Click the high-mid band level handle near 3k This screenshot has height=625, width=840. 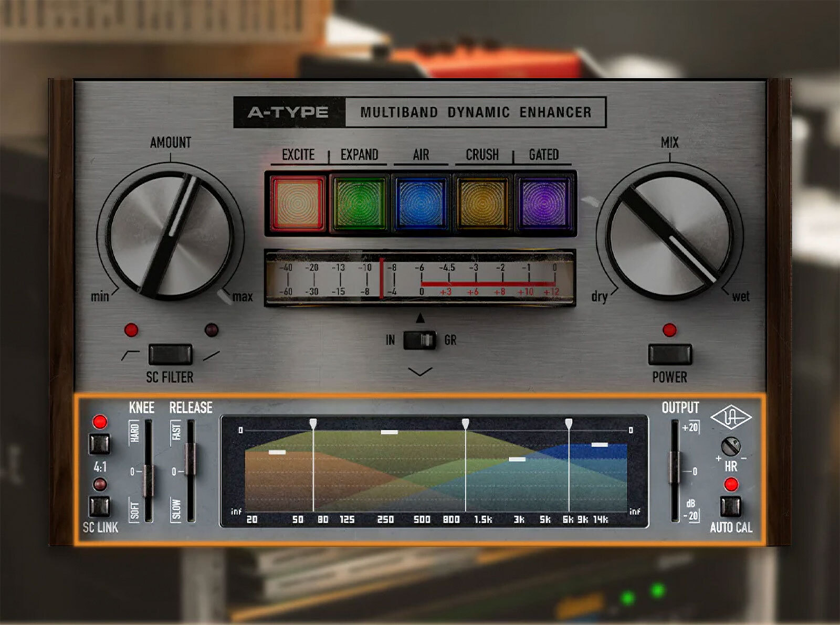click(x=517, y=459)
